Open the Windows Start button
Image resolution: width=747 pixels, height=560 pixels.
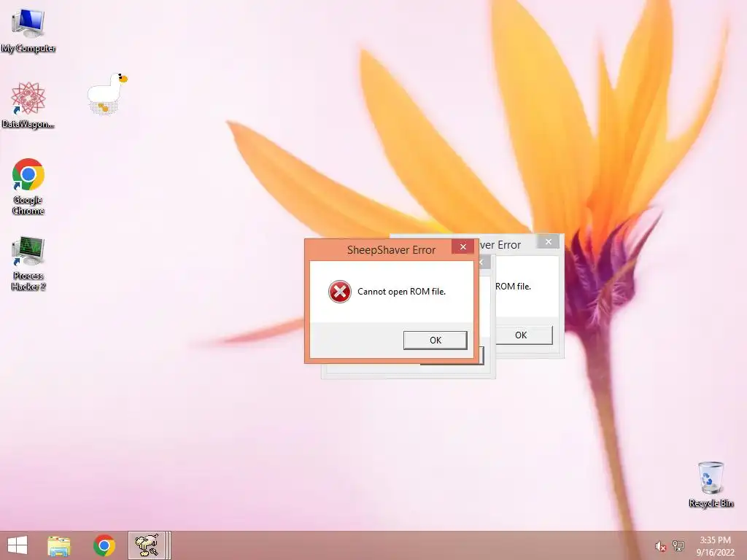18,545
